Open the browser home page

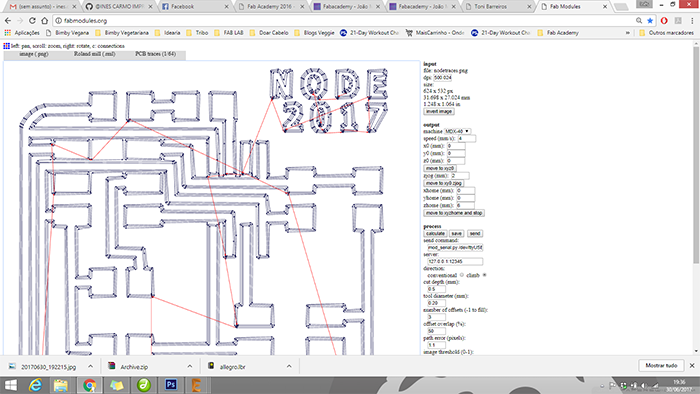[44, 21]
